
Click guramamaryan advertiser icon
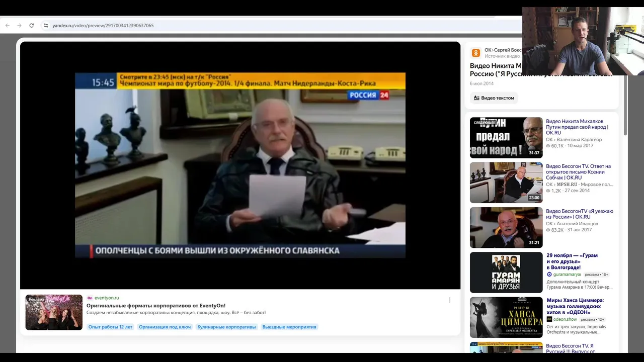coord(549,275)
